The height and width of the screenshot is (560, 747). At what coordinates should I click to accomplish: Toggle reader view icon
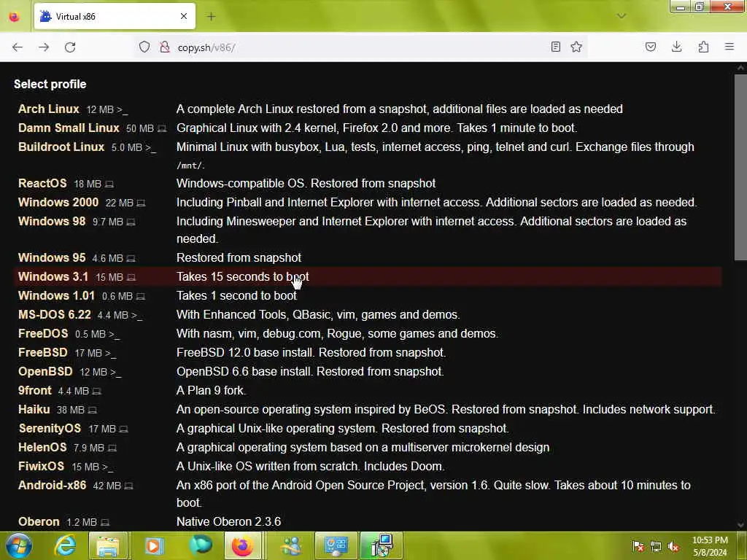coord(555,47)
